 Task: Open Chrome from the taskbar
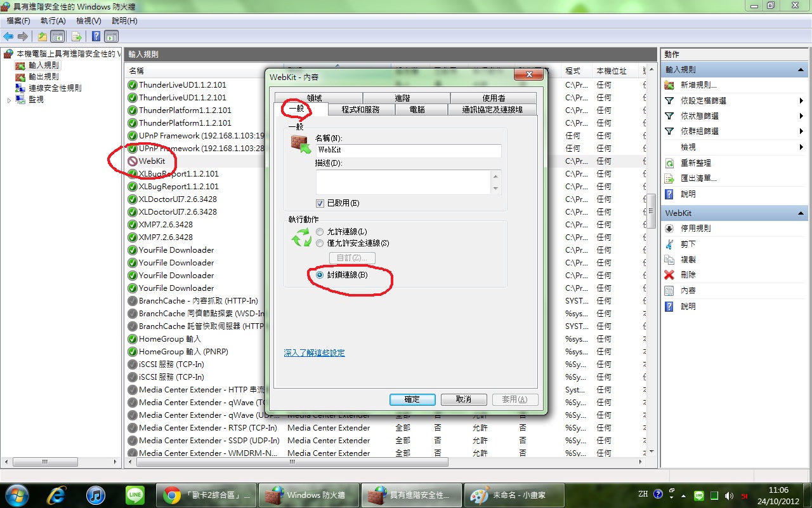pos(171,495)
